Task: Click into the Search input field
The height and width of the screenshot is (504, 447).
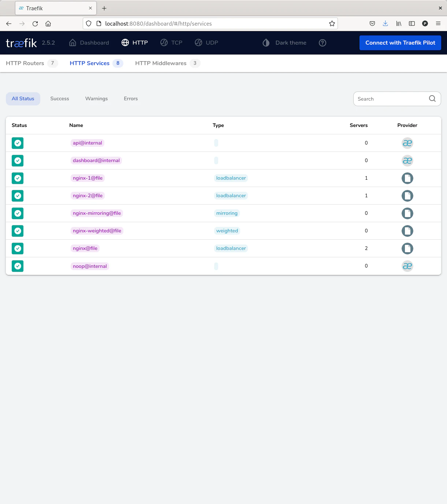Action: click(x=390, y=99)
